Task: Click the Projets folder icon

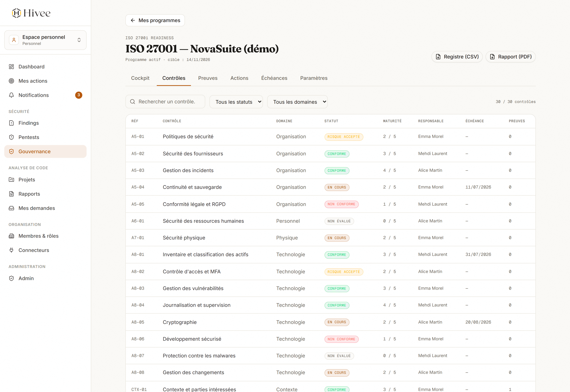Action: point(11,180)
